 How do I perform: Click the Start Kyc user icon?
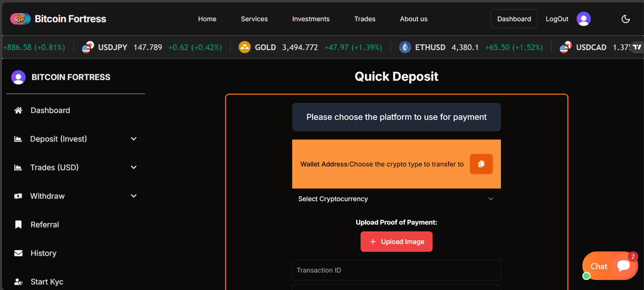tap(18, 282)
